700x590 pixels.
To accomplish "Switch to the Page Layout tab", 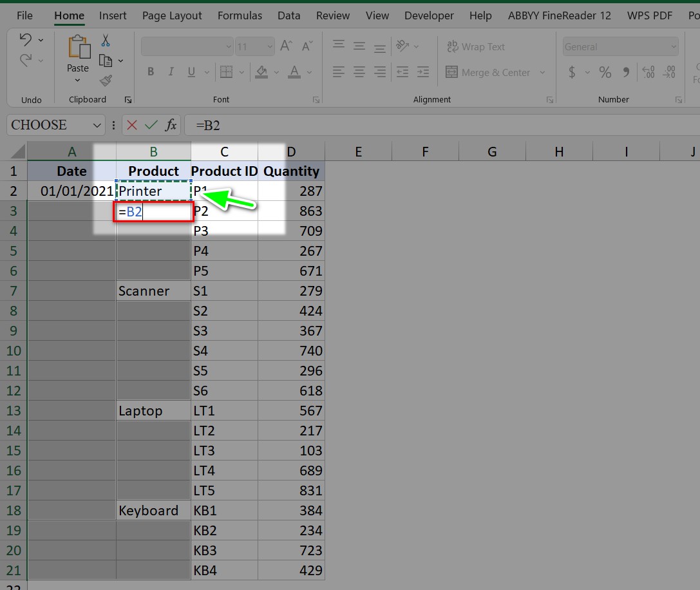I will [x=172, y=15].
